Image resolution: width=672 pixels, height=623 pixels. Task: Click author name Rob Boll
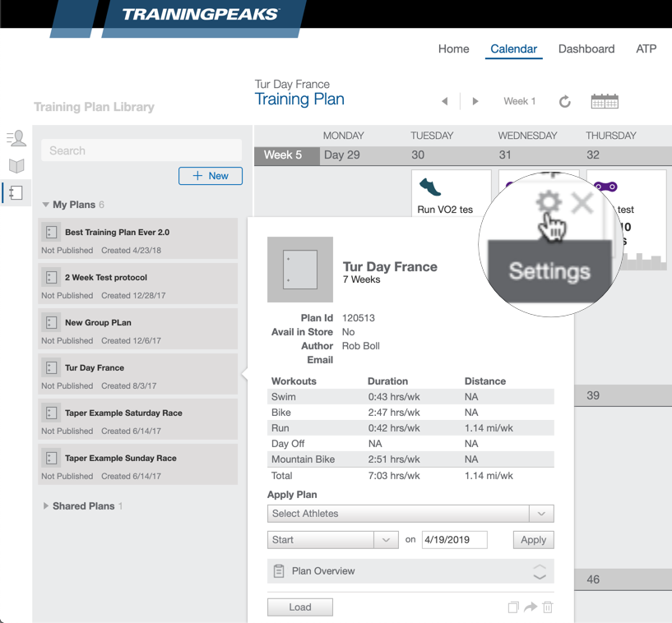tap(361, 346)
